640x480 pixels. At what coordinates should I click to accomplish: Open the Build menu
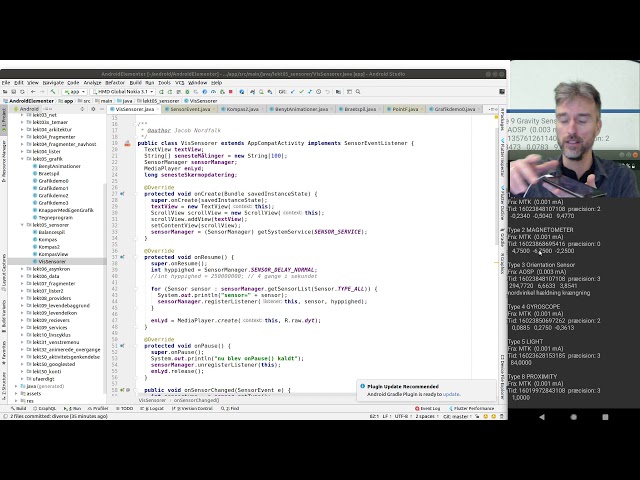(136, 82)
